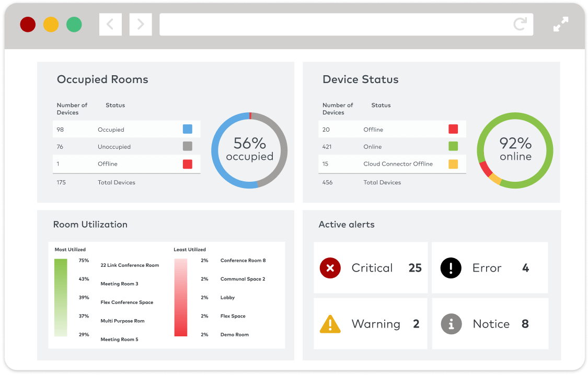Click the fullscreen expand arrows icon

561,24
